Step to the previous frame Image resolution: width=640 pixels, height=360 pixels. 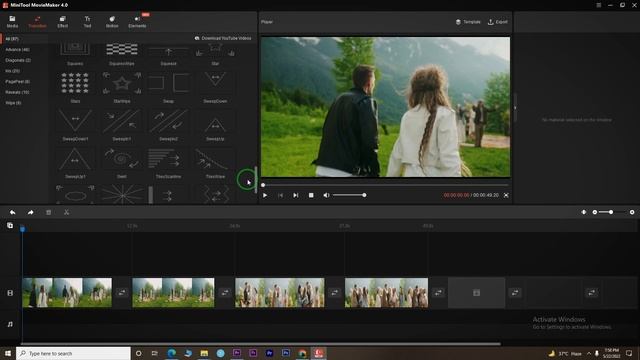280,196
